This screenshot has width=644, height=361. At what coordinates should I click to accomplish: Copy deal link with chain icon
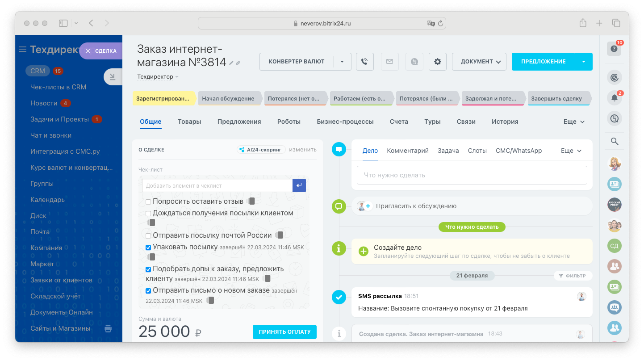tap(238, 63)
